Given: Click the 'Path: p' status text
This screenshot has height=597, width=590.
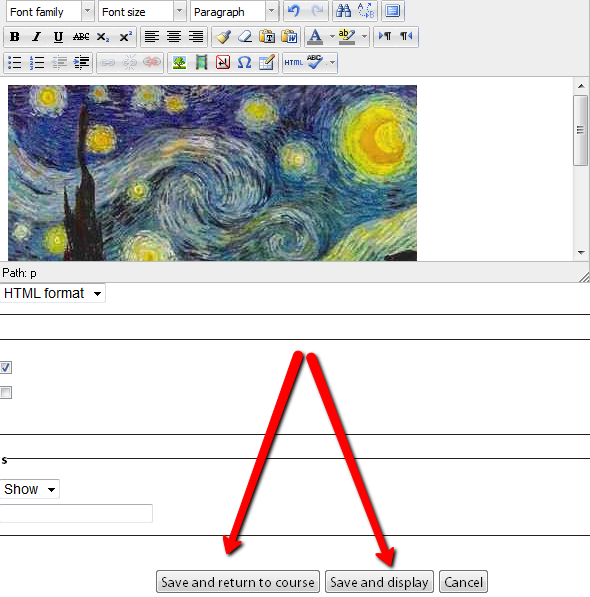Looking at the screenshot, I should 19,273.
